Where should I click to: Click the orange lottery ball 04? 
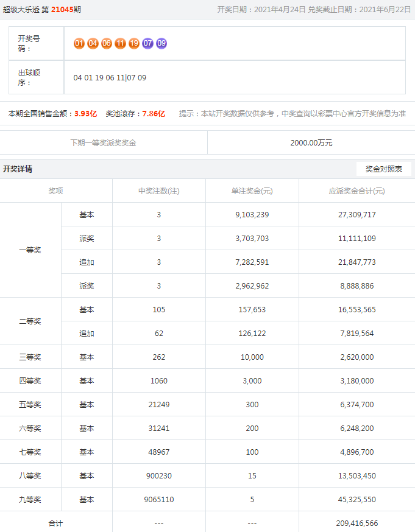(93, 43)
